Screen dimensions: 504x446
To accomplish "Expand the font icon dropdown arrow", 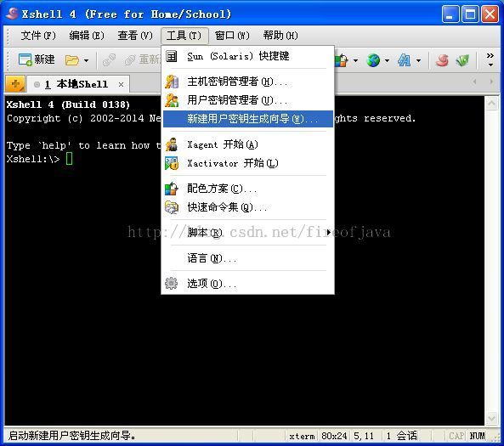I will pos(418,60).
